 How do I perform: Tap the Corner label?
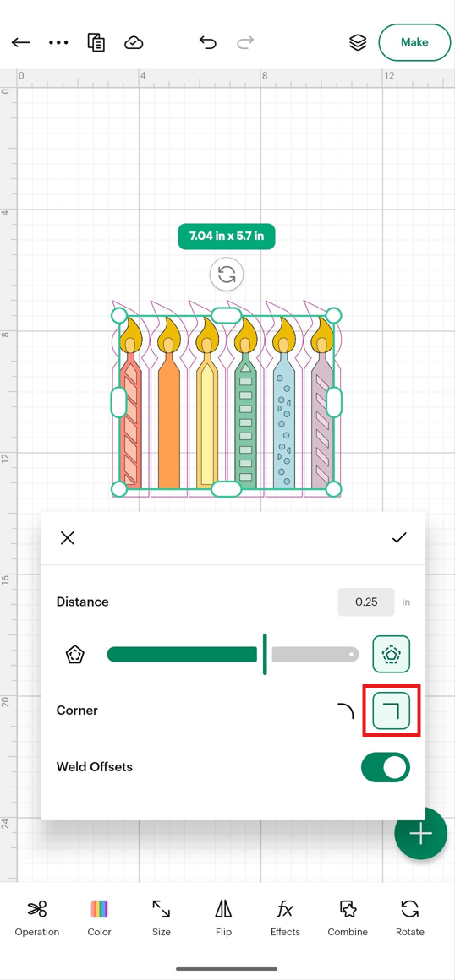click(x=77, y=710)
